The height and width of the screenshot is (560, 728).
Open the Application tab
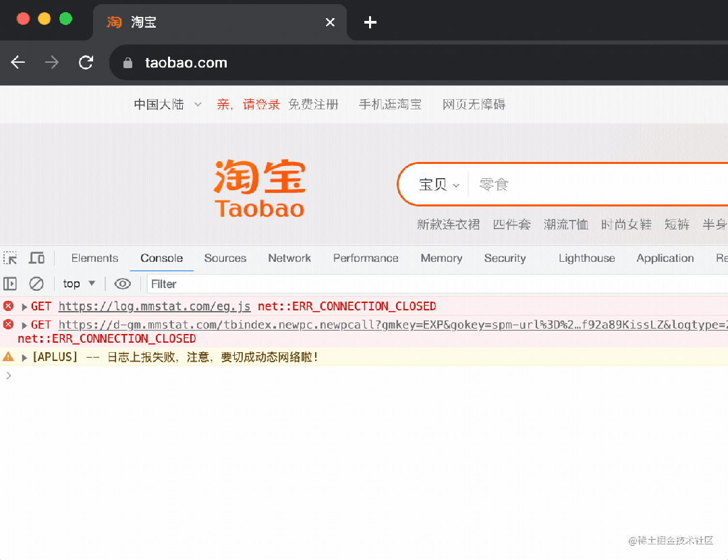(665, 258)
